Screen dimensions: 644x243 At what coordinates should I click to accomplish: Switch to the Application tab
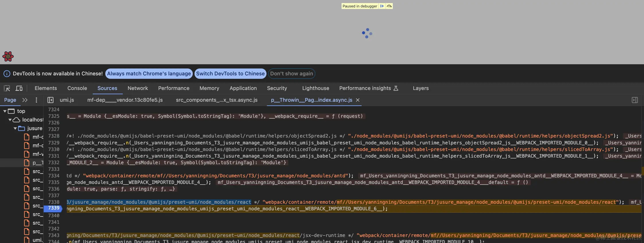pyautogui.click(x=243, y=88)
